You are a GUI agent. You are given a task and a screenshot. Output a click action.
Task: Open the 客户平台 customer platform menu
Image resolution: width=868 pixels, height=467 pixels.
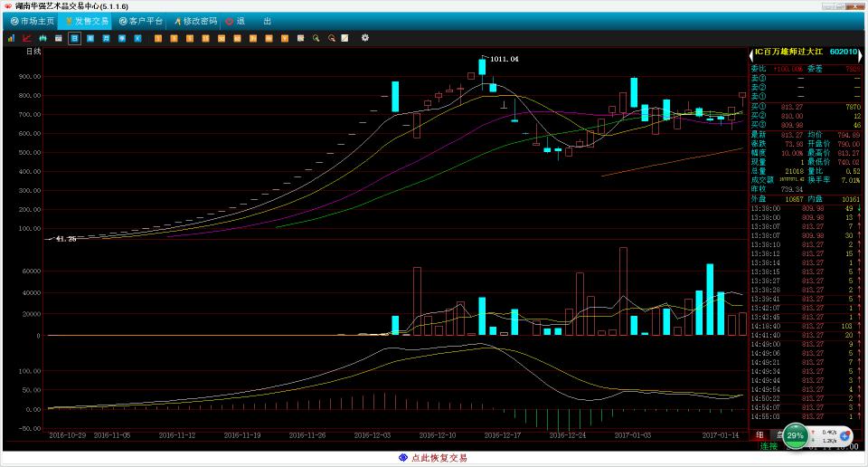[141, 20]
